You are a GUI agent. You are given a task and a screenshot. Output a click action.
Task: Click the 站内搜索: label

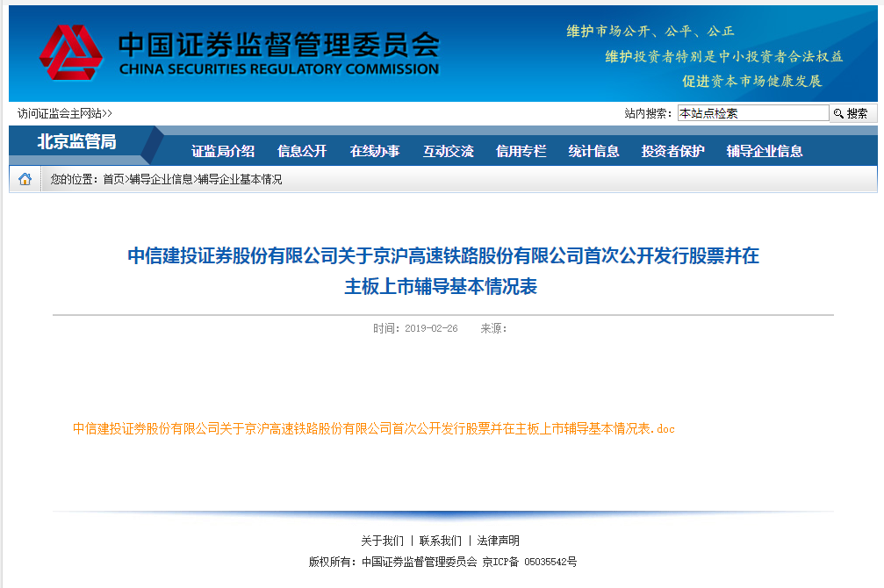pos(649,113)
